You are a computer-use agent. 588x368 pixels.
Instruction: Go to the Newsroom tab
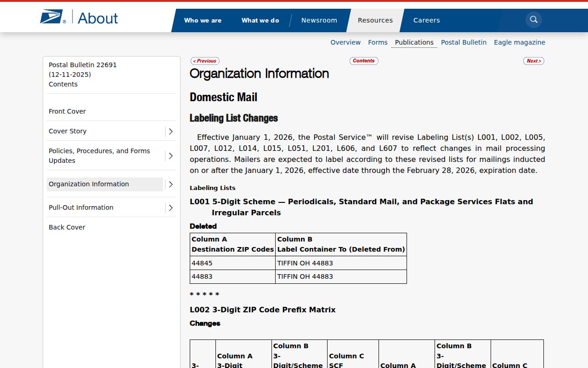tap(319, 20)
